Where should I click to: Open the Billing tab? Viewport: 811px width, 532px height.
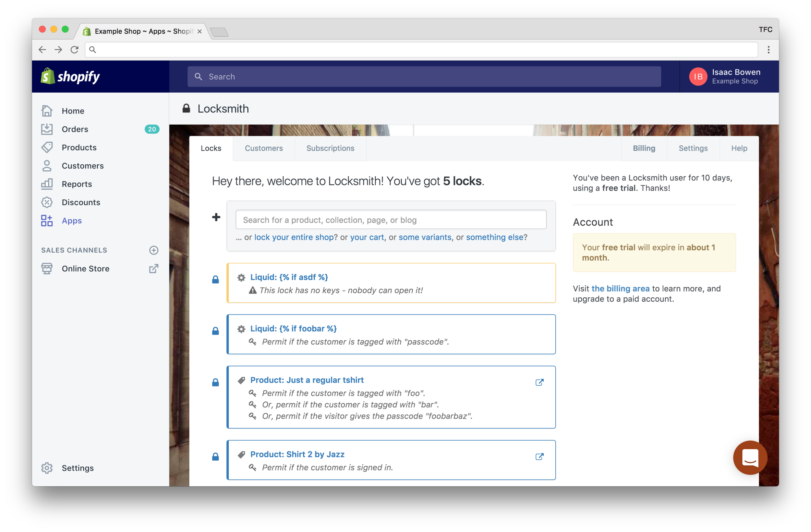pos(644,148)
